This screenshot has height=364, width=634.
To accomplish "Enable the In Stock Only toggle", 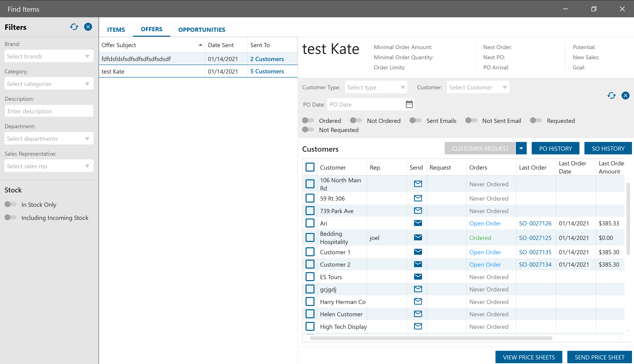I will tap(11, 205).
